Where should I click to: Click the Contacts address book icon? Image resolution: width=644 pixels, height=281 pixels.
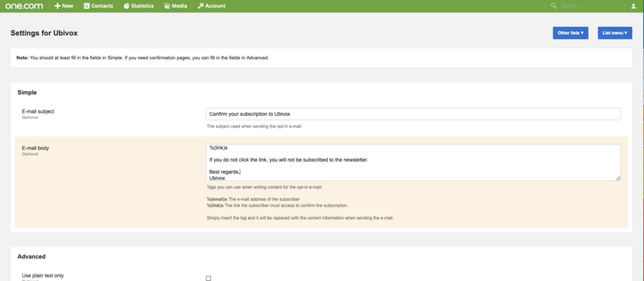pos(87,6)
